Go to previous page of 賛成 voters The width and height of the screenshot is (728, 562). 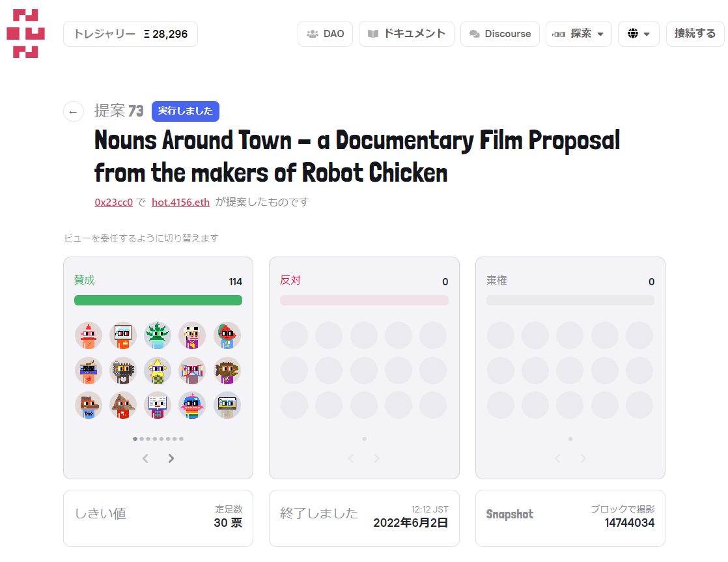(x=145, y=458)
